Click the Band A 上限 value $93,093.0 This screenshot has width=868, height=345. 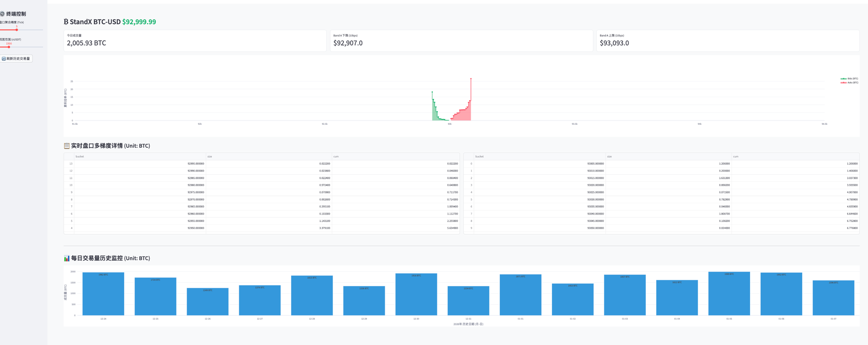pos(614,43)
